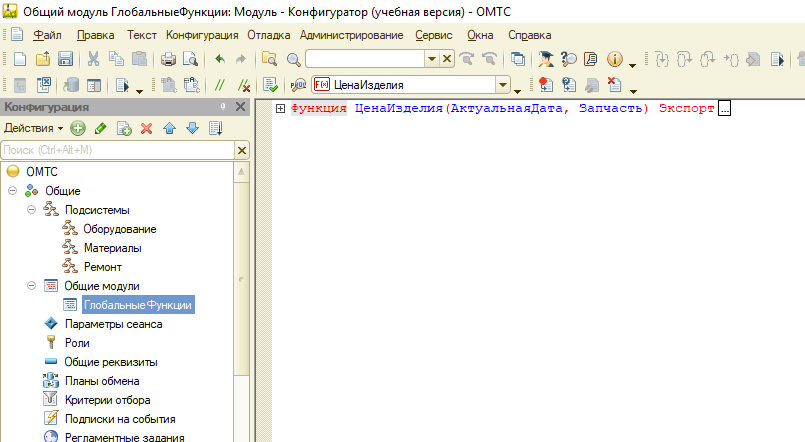Click the folder search icon
This screenshot has width=805, height=442.
pyautogui.click(x=269, y=59)
